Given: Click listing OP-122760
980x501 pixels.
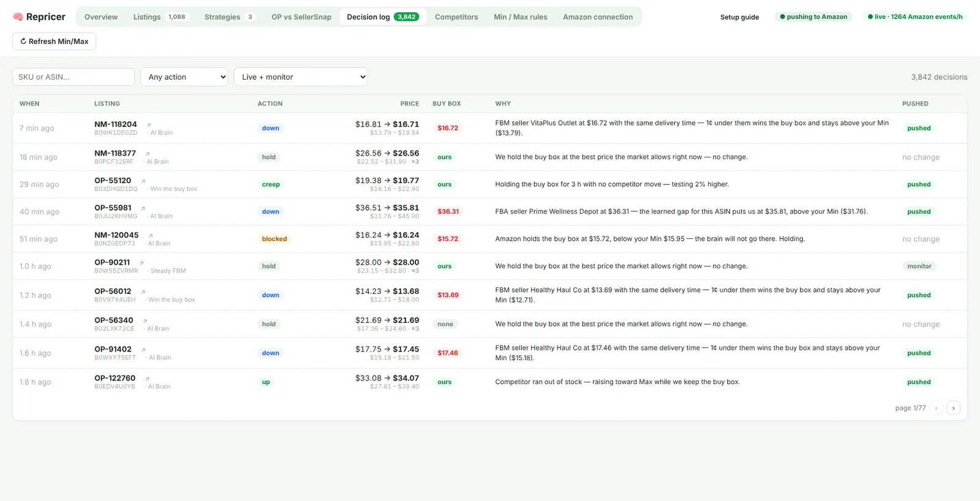Looking at the screenshot, I should click(x=115, y=378).
